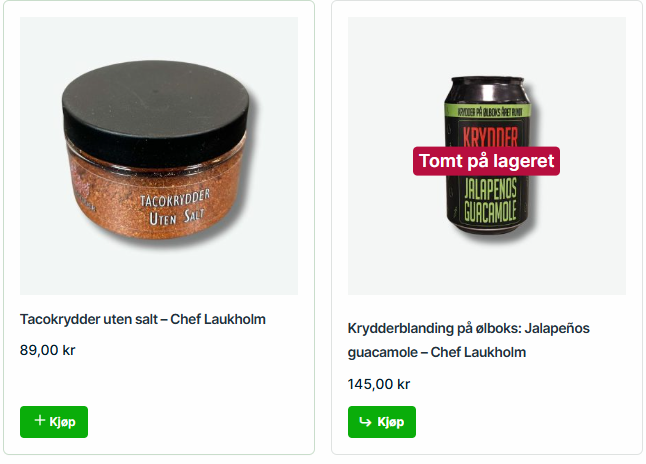This screenshot has height=464, width=646.
Task: Select Kjøp for Jalapeños guacamole ølboks
Action: click(x=382, y=422)
